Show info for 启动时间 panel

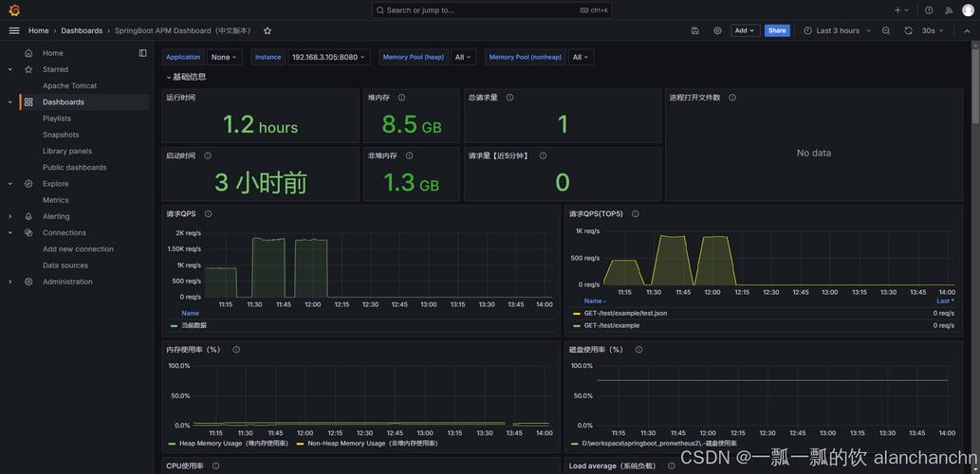pos(208,155)
